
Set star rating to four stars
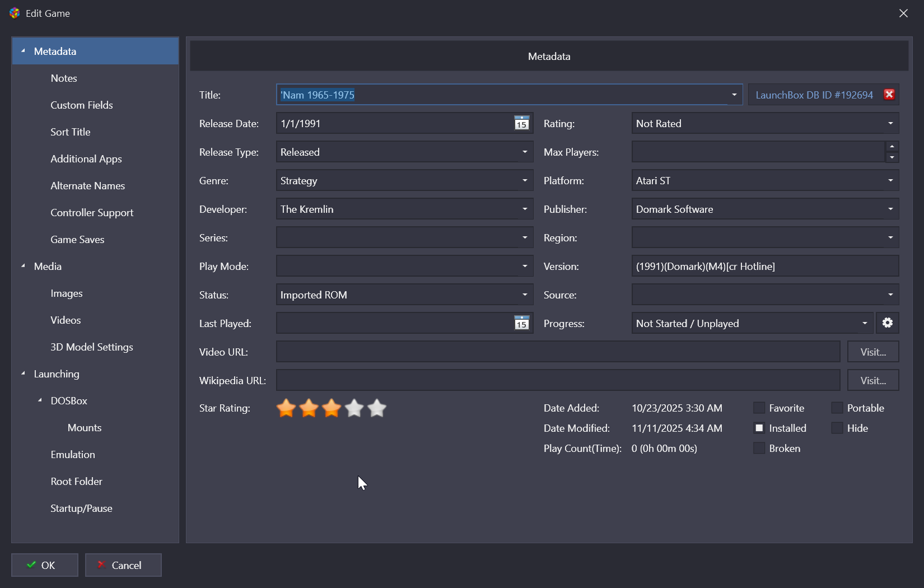[354, 408]
